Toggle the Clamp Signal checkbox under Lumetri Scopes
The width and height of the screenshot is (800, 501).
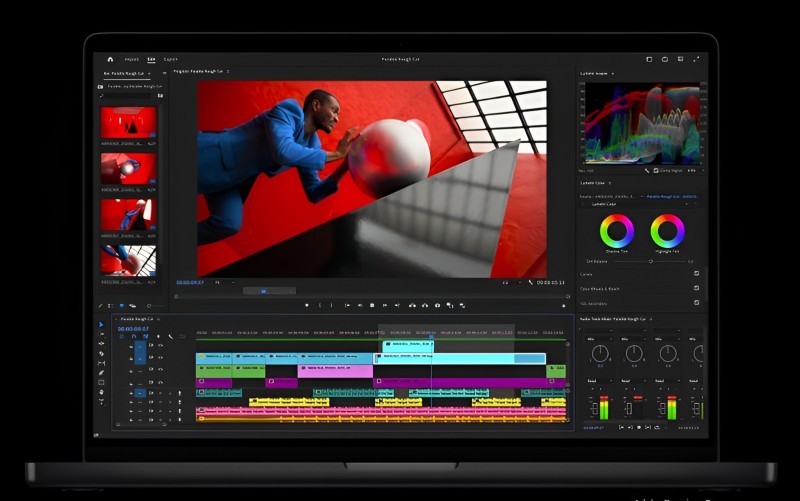pos(656,170)
